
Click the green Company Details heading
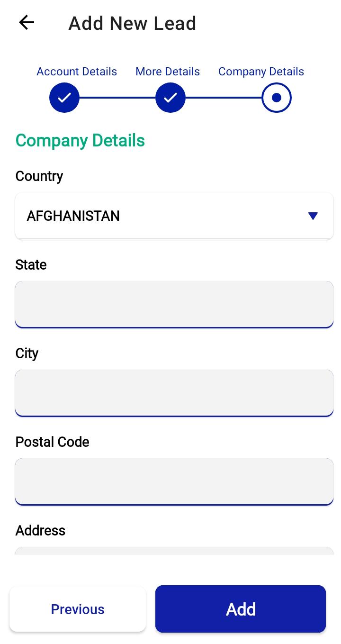80,141
